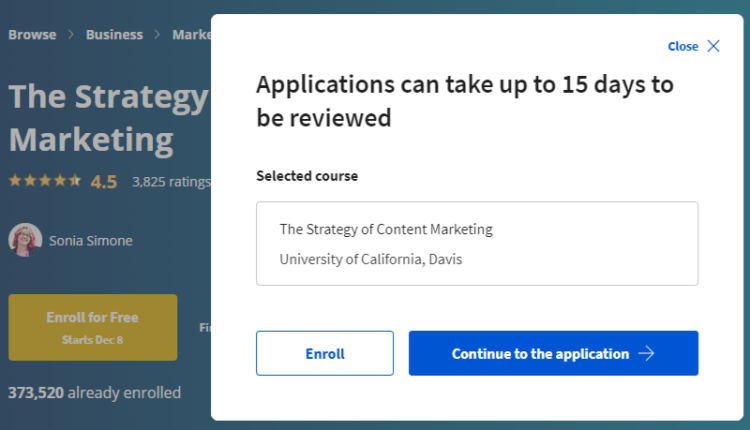Open the Browse breadcrumb
The width and height of the screenshot is (750, 430).
32,35
